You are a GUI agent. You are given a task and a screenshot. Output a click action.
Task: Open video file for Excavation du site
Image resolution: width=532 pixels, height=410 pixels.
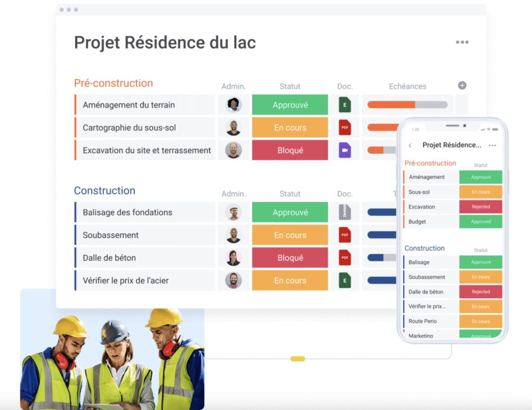click(x=344, y=151)
